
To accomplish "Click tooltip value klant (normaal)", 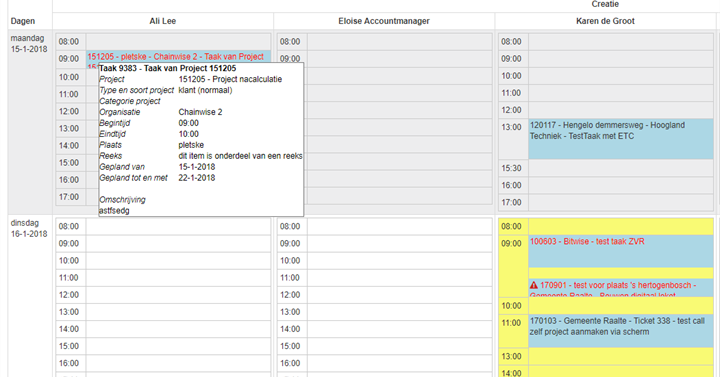I will 205,90.
